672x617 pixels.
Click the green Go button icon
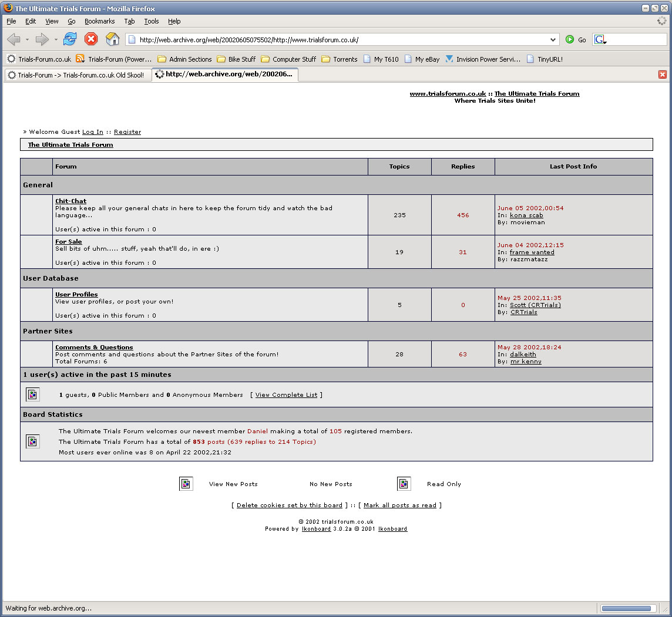click(570, 39)
